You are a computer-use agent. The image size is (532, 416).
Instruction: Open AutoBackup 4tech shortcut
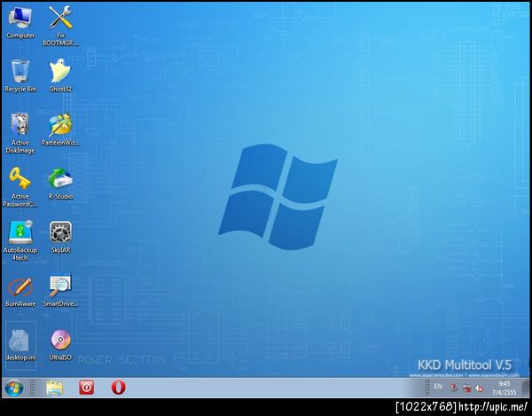coord(20,240)
